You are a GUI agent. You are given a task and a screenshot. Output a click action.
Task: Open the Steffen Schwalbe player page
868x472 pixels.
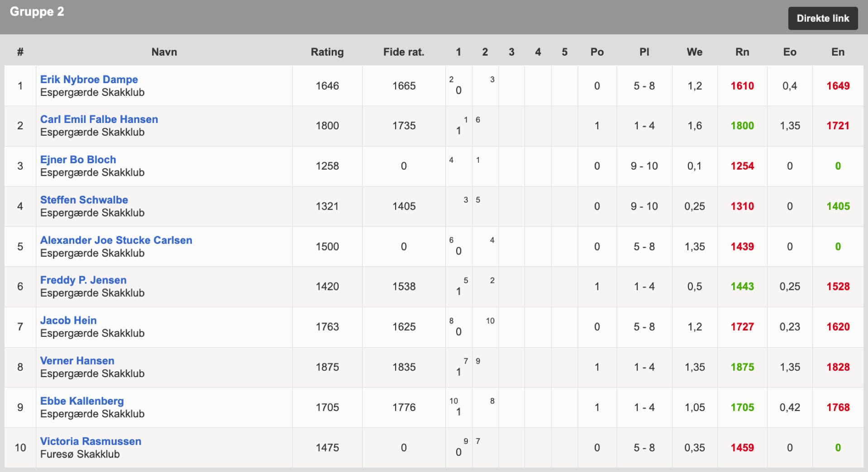(x=84, y=200)
